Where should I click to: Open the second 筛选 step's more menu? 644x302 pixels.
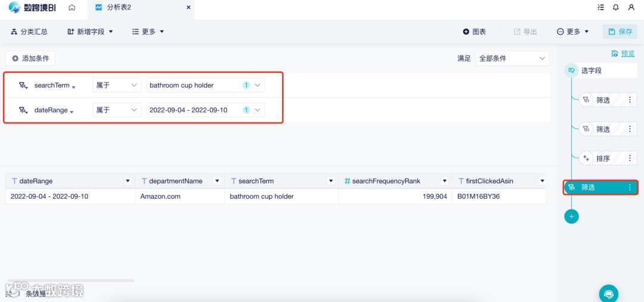coord(630,129)
